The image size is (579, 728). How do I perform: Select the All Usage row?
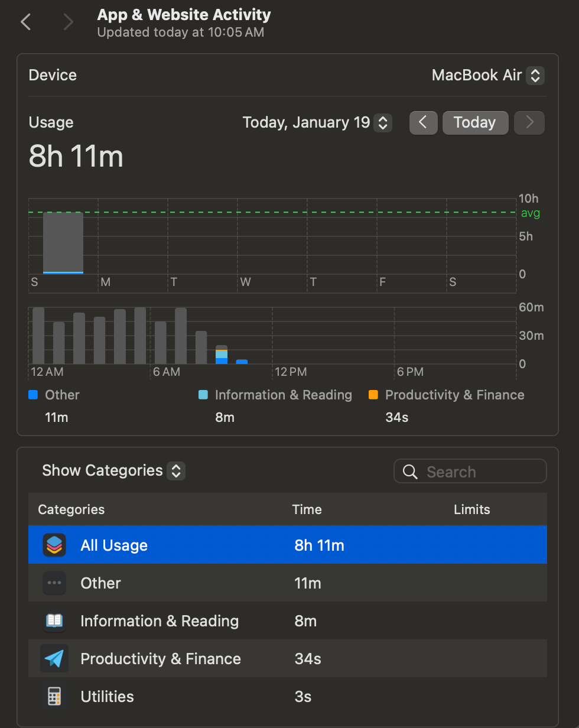pos(287,545)
